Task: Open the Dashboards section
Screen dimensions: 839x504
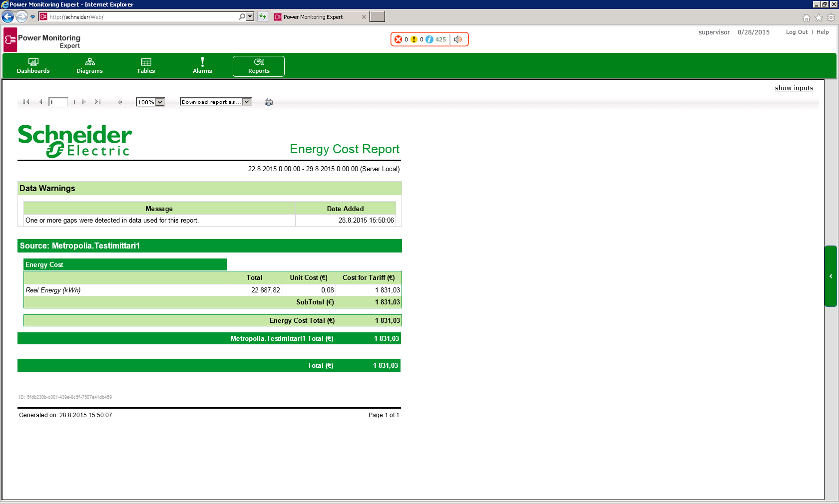Action: tap(33, 66)
